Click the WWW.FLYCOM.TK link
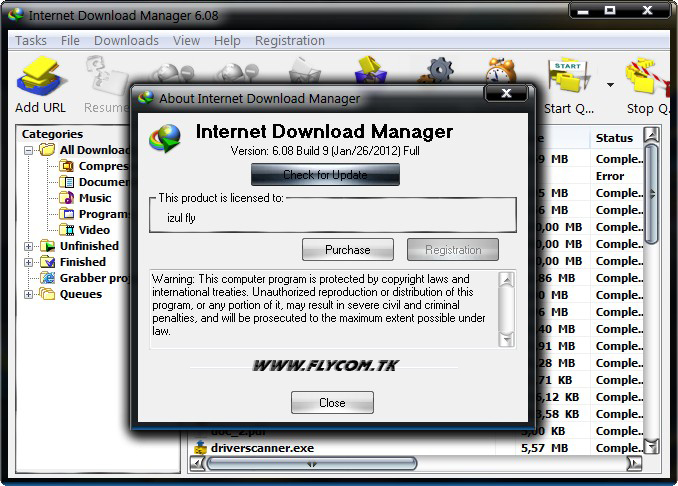 tap(325, 366)
